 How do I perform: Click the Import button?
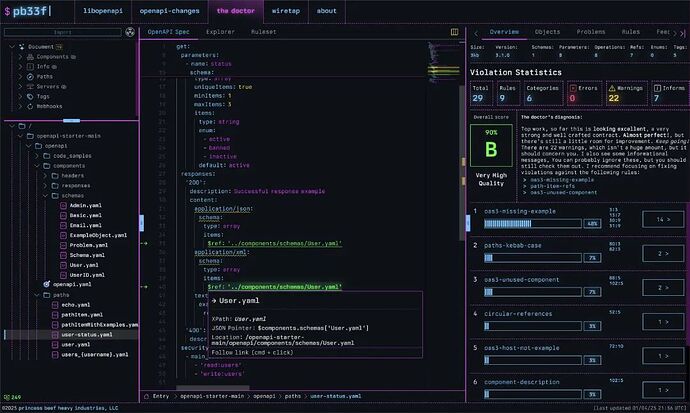click(62, 31)
